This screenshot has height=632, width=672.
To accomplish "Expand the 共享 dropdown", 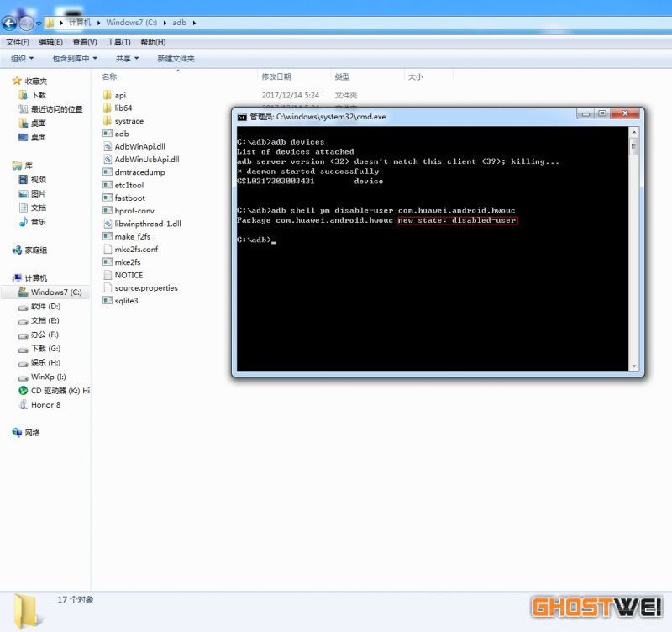I will 127,59.
